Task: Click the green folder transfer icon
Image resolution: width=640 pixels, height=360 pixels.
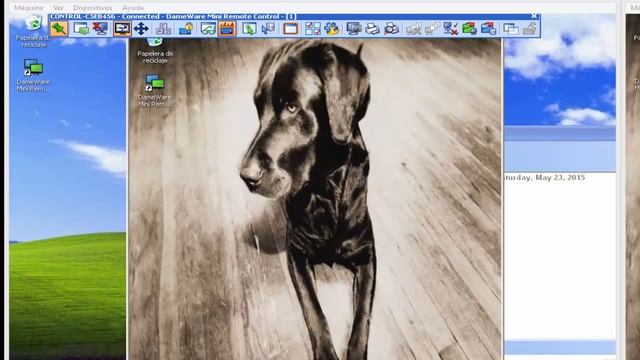Action: pos(470,29)
